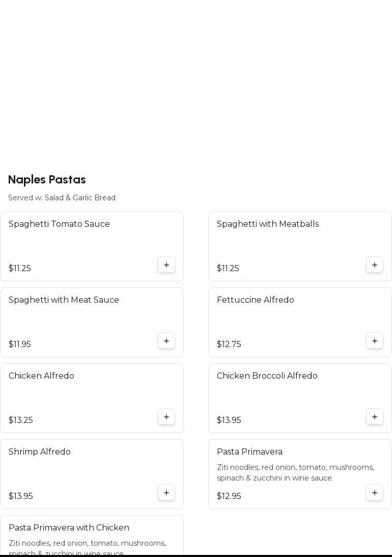The width and height of the screenshot is (392, 557).
Task: Click the Served w. Salad & Garlic Bread subtitle
Action: click(62, 198)
